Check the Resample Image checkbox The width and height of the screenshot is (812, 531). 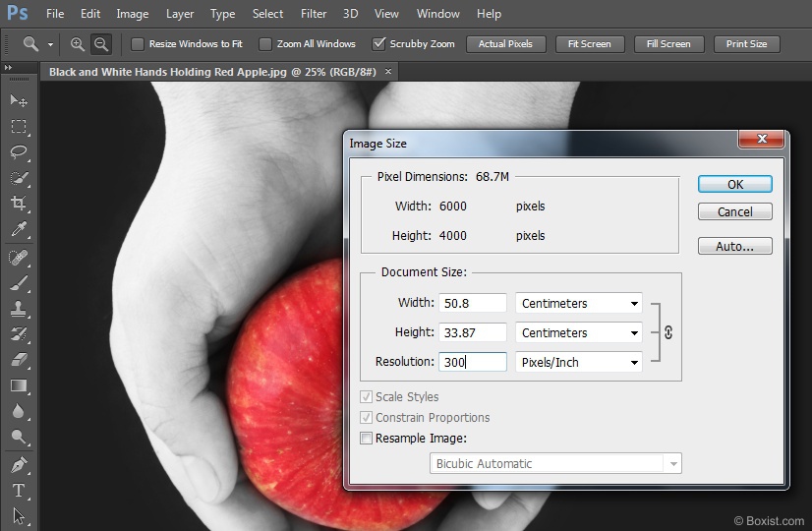(x=366, y=439)
